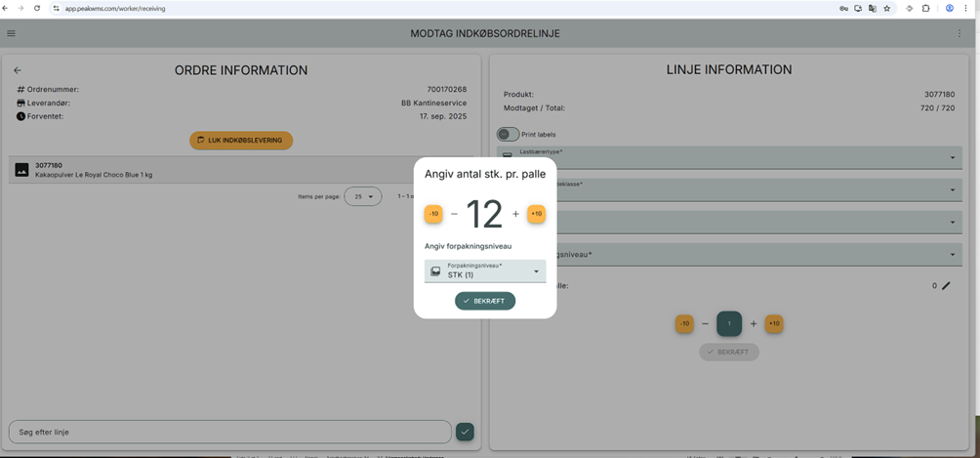Expand the Lastbærertype dropdown
This screenshot has height=458, width=980.
(x=729, y=157)
